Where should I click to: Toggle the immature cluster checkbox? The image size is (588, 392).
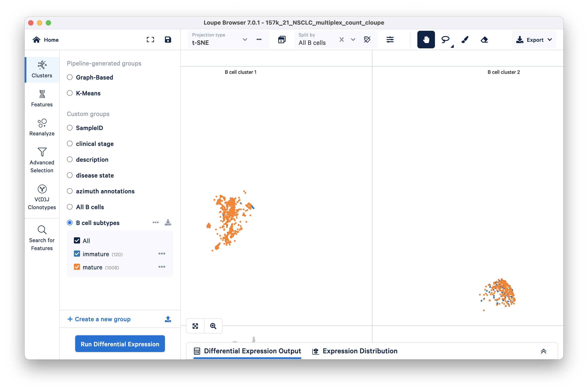tap(77, 254)
